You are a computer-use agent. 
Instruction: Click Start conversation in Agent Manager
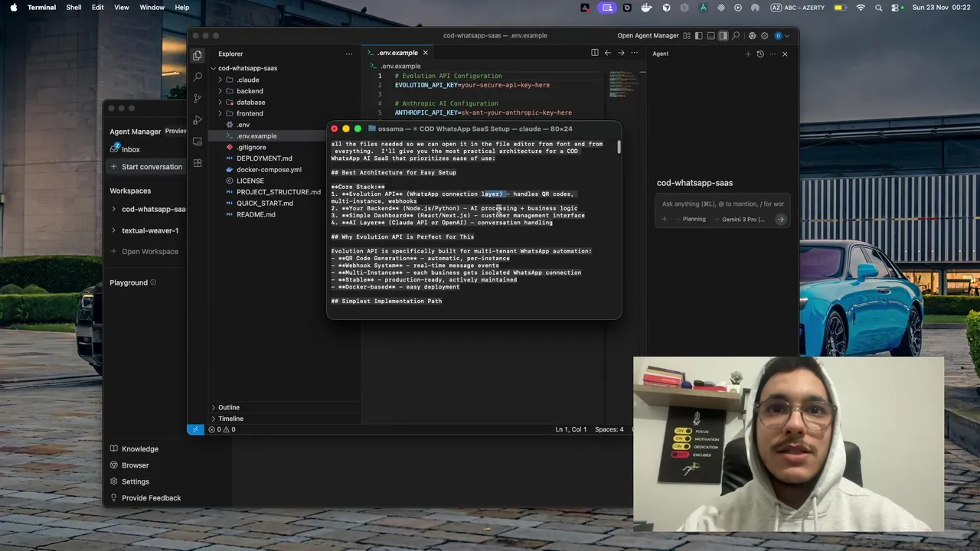point(146,167)
